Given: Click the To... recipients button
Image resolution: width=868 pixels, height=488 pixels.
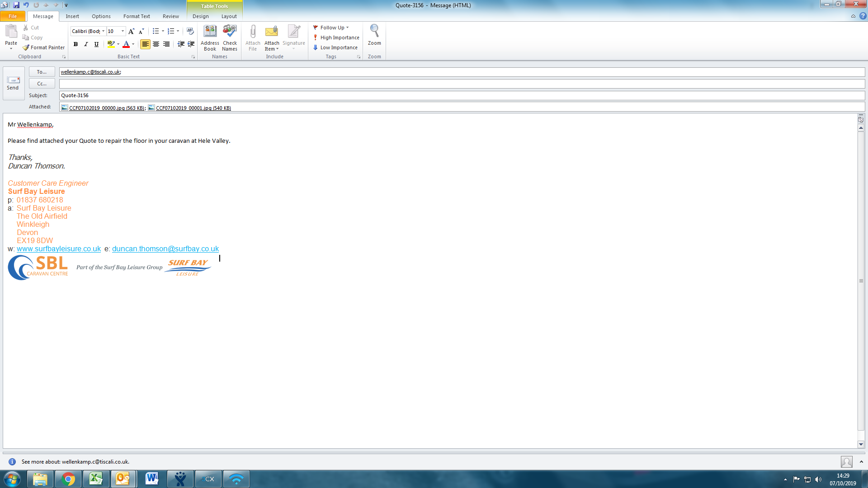Looking at the screenshot, I should click(42, 72).
